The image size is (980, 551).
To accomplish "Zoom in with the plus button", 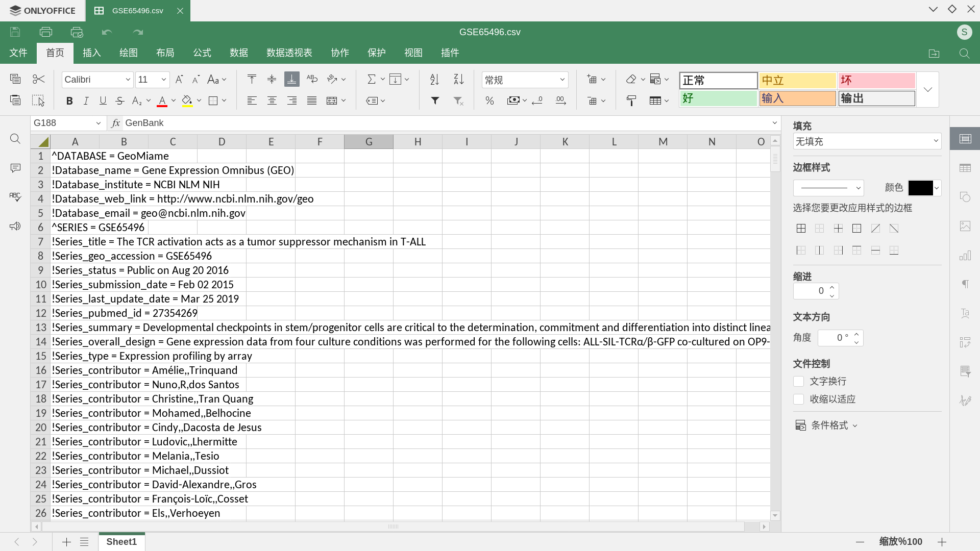I will click(942, 542).
